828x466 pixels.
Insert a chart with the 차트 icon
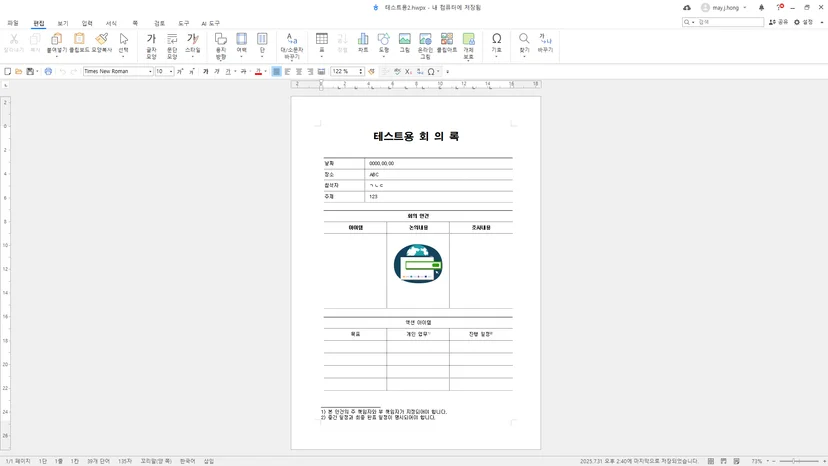[x=363, y=39]
